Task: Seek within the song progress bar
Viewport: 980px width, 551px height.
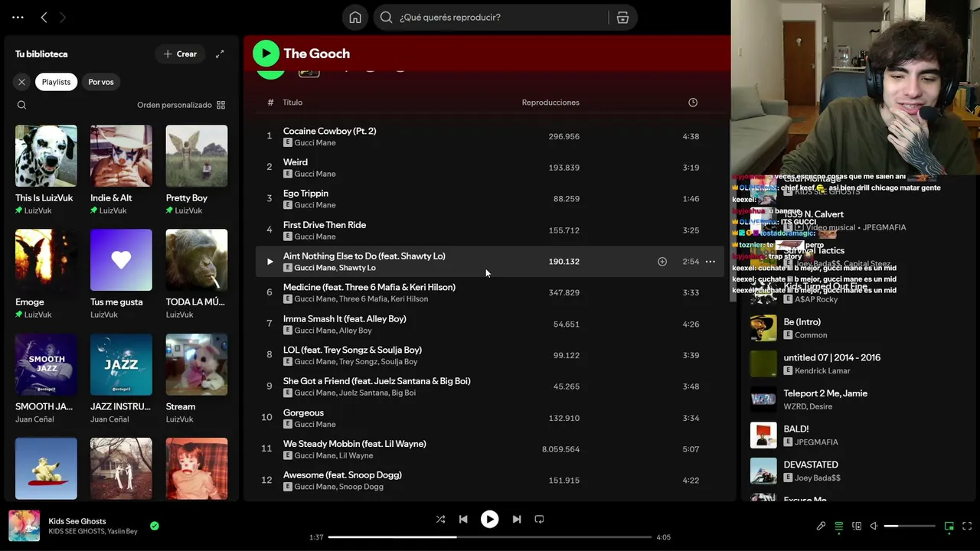Action: pos(490,537)
